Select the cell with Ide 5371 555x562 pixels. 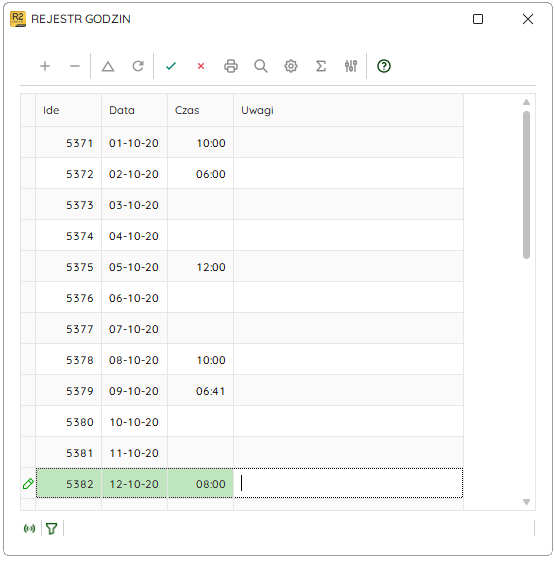pyautogui.click(x=68, y=143)
